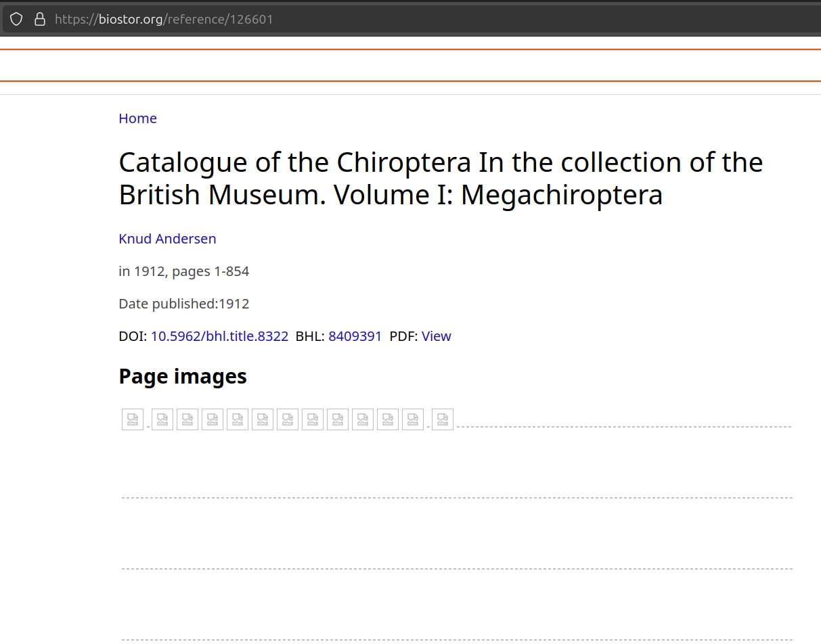Click the tenth page image thumbnail
821x644 pixels.
point(363,419)
